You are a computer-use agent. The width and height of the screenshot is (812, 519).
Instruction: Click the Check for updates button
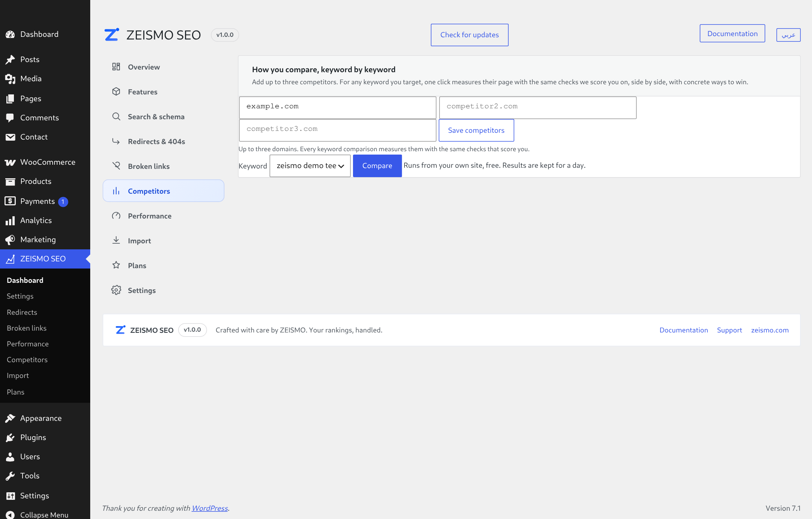tap(470, 35)
